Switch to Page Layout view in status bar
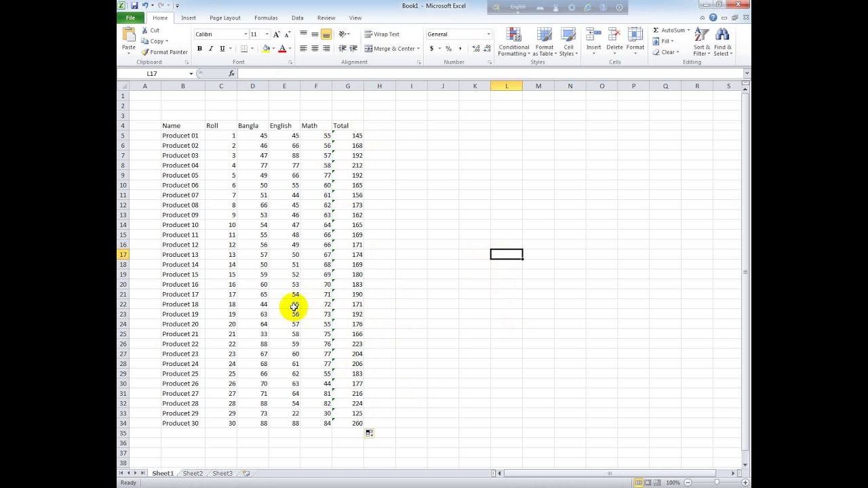868x488 pixels. click(648, 483)
